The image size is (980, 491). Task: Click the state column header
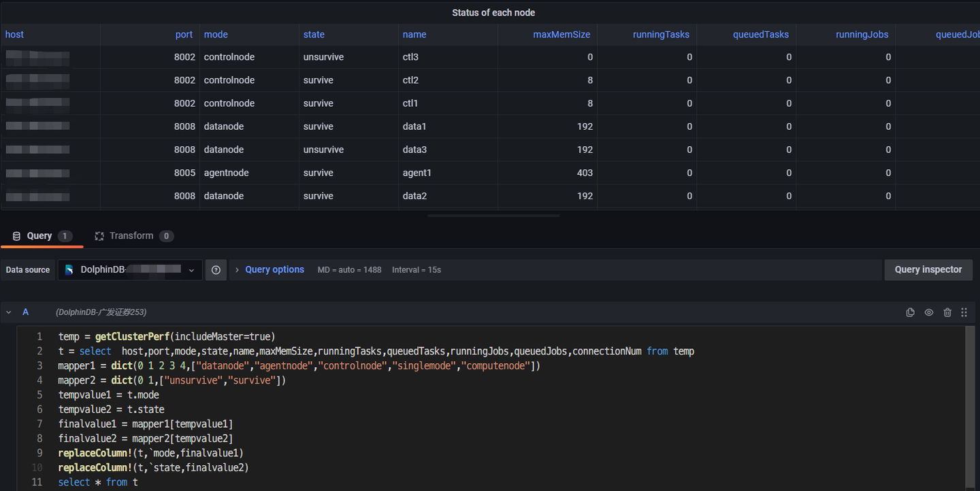point(314,35)
